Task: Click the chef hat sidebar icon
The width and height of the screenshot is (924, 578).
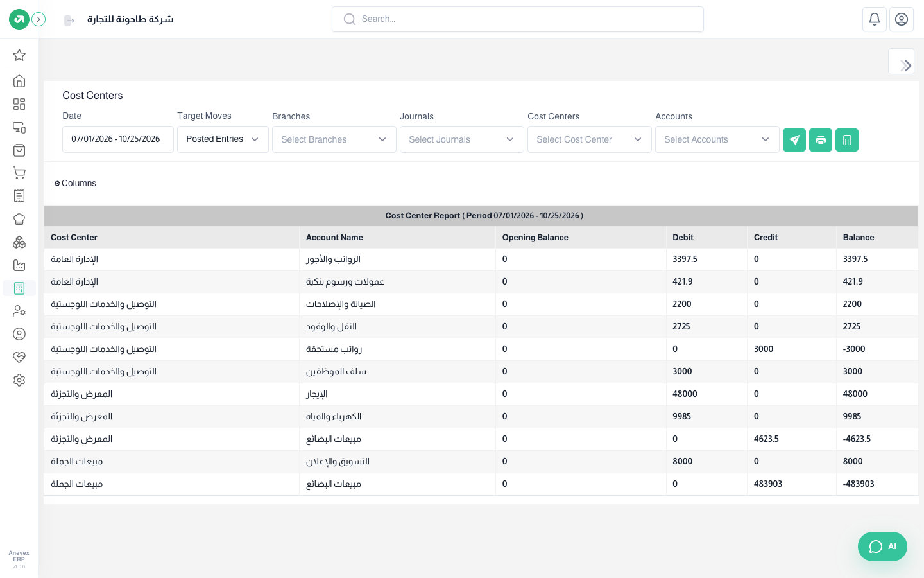Action: click(x=19, y=219)
